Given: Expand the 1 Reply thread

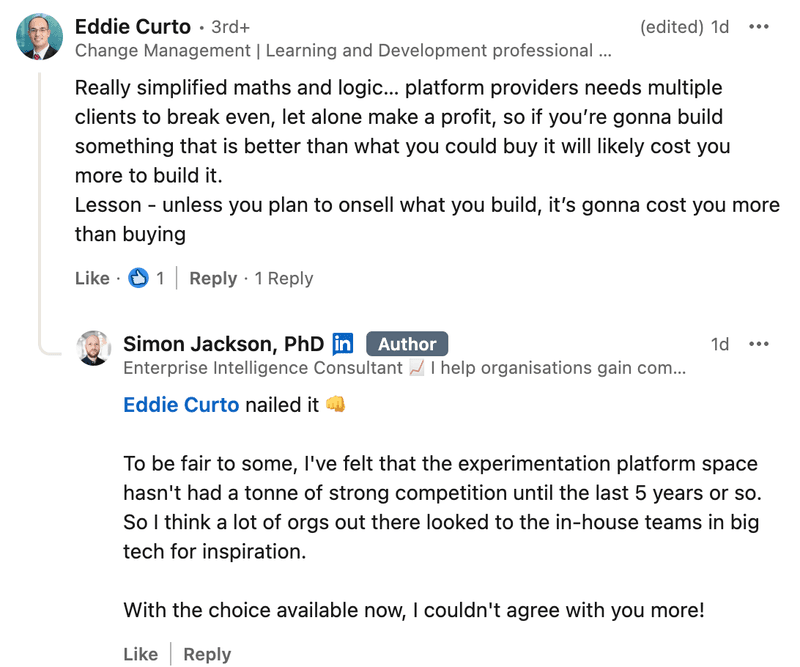Looking at the screenshot, I should point(284,278).
